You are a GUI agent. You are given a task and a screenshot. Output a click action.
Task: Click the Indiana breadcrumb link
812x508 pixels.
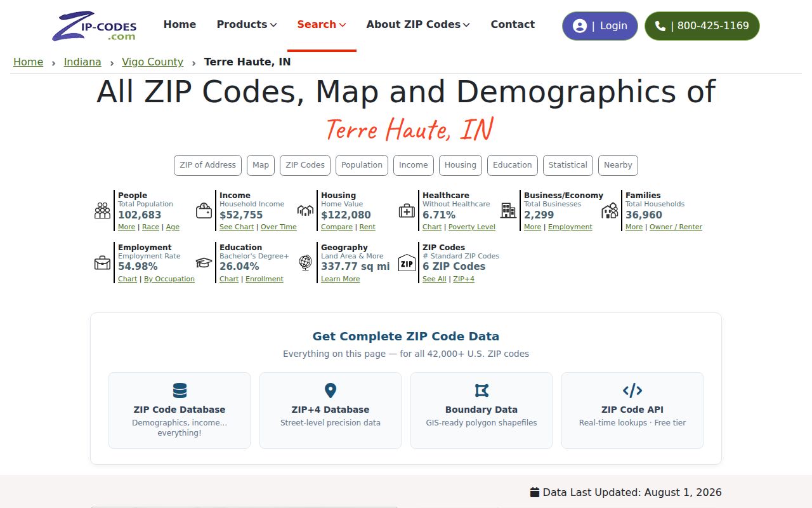click(82, 62)
